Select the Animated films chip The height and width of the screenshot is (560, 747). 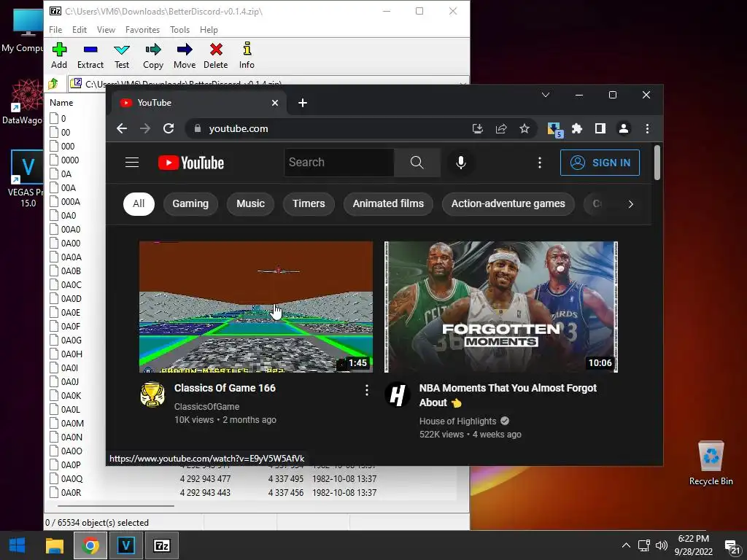pos(388,204)
